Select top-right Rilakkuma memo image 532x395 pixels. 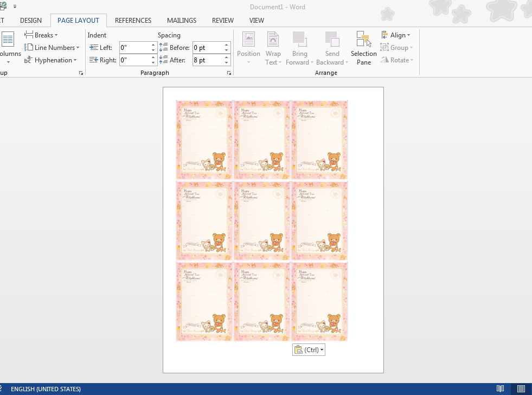pos(319,140)
